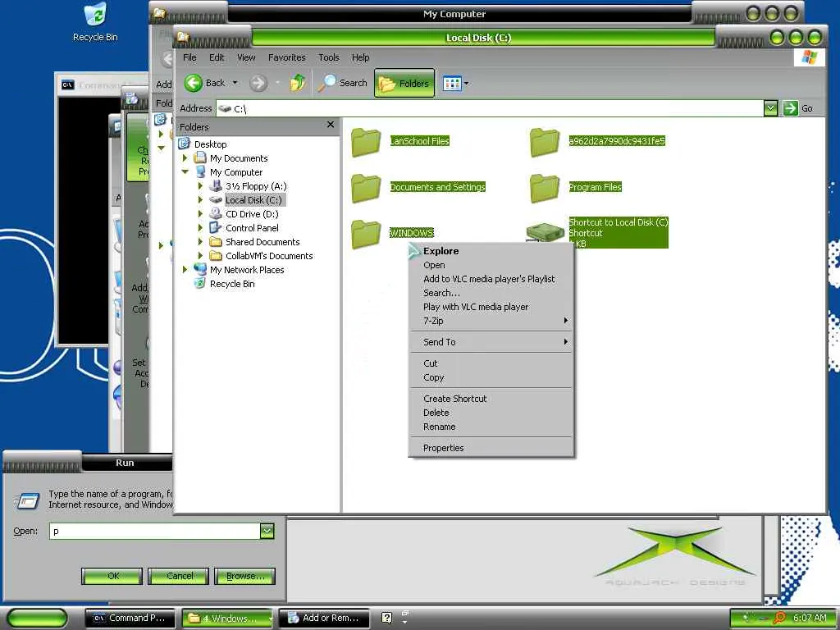The height and width of the screenshot is (630, 840).
Task: Open the Run dialog history dropdown
Action: coord(267,531)
